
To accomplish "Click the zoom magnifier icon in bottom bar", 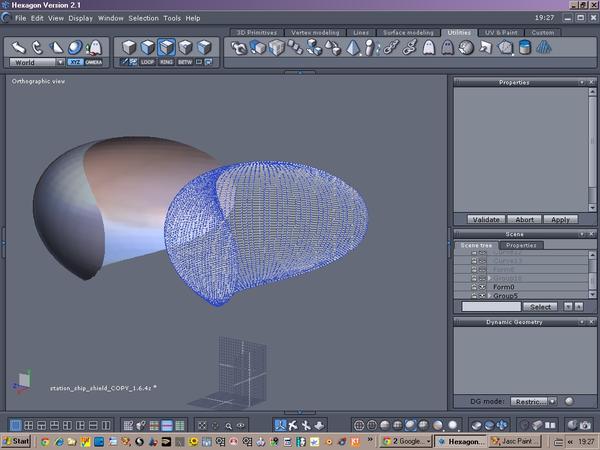I will (228, 426).
